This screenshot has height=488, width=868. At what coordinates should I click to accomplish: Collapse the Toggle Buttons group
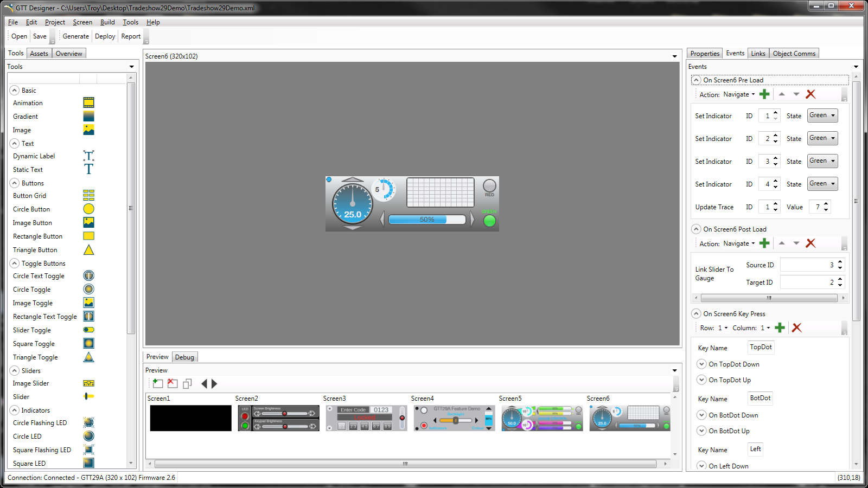click(15, 264)
